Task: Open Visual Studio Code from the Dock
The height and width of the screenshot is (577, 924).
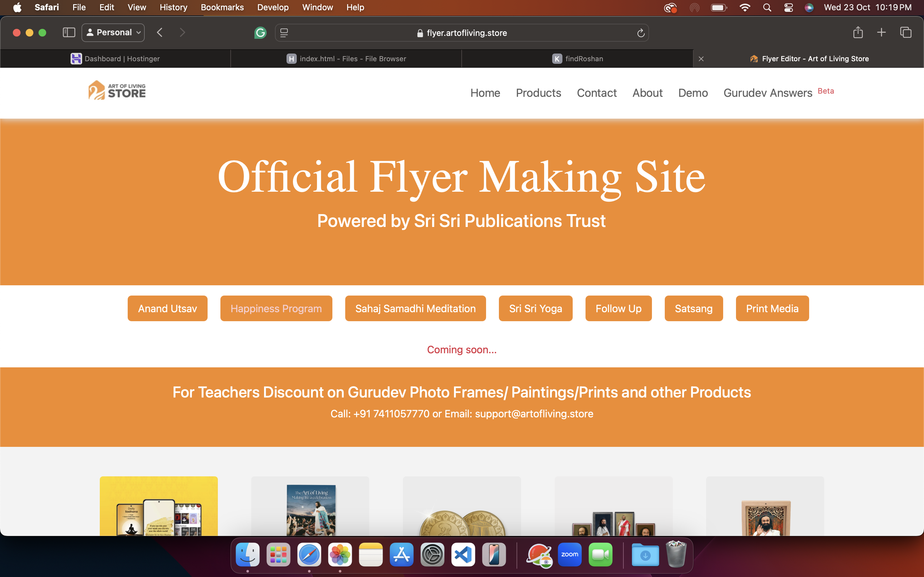Action: 463,555
